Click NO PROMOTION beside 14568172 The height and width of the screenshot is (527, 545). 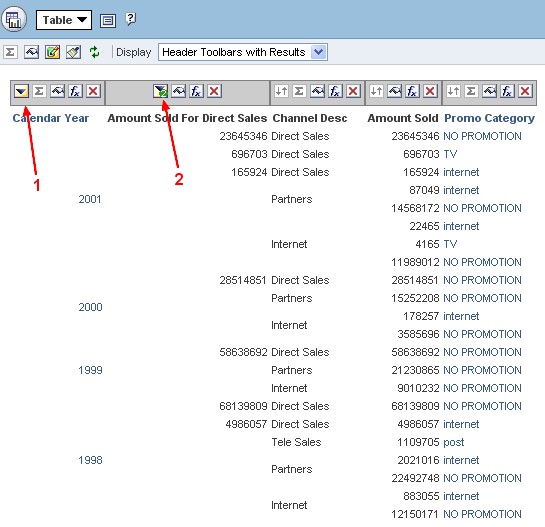pyautogui.click(x=482, y=208)
